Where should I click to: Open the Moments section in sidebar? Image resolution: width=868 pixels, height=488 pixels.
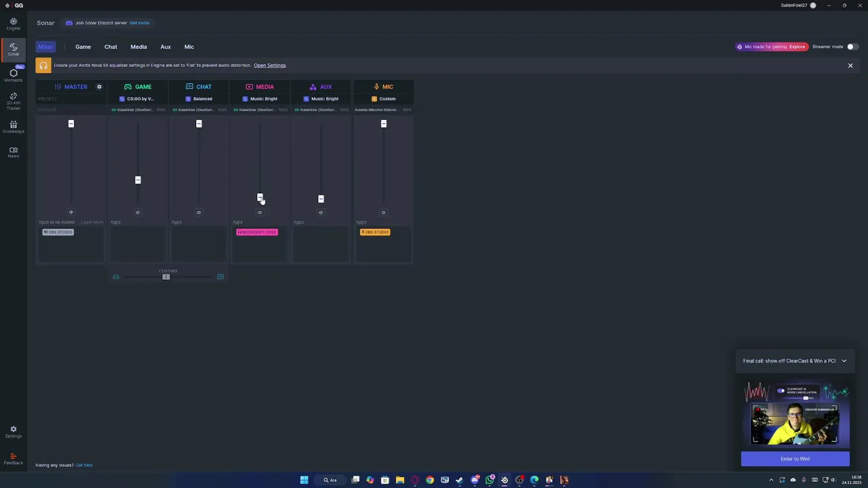[13, 75]
